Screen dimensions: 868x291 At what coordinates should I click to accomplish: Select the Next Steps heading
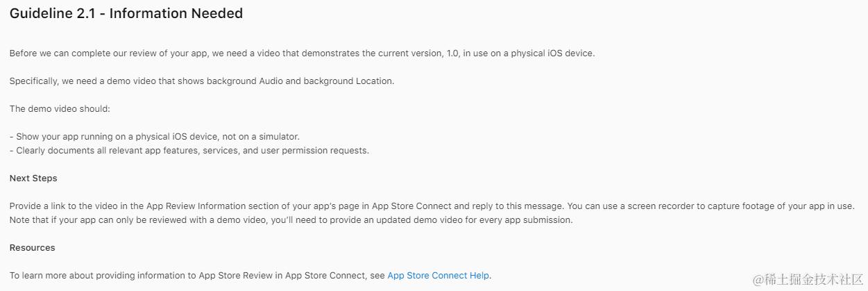33,178
